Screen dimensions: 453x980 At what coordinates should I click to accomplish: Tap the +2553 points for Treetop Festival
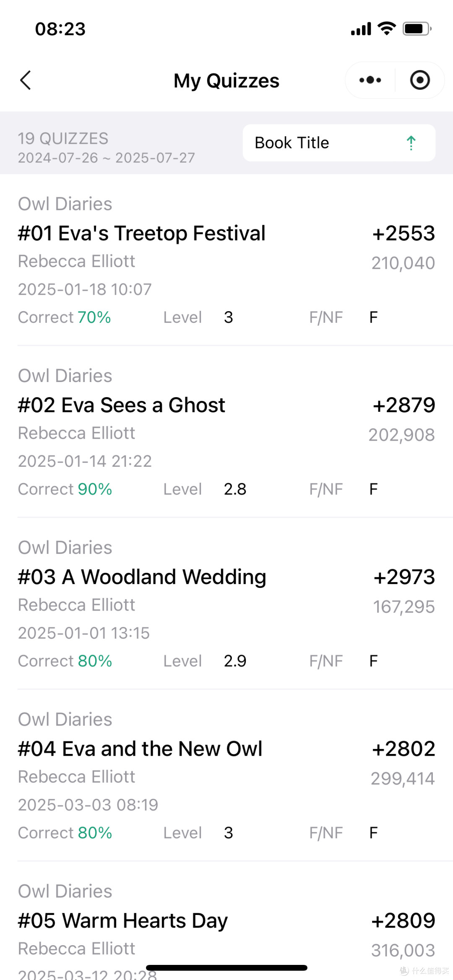(404, 233)
